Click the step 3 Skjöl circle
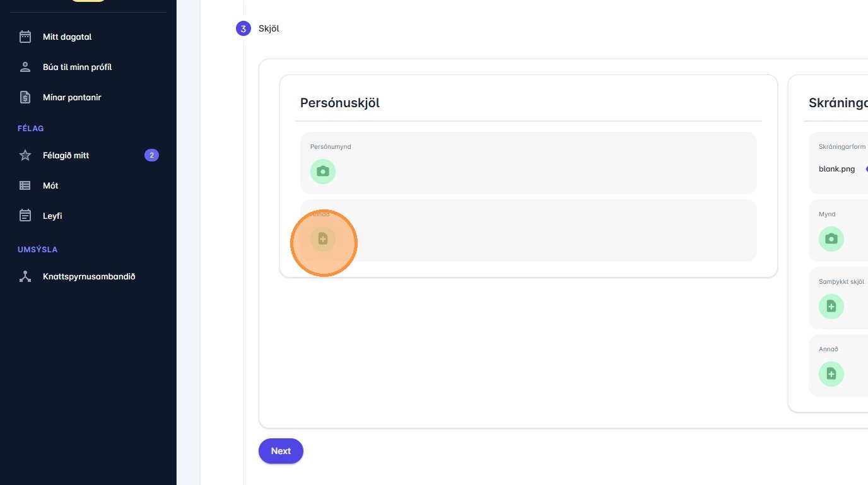The width and height of the screenshot is (868, 485). (x=243, y=28)
